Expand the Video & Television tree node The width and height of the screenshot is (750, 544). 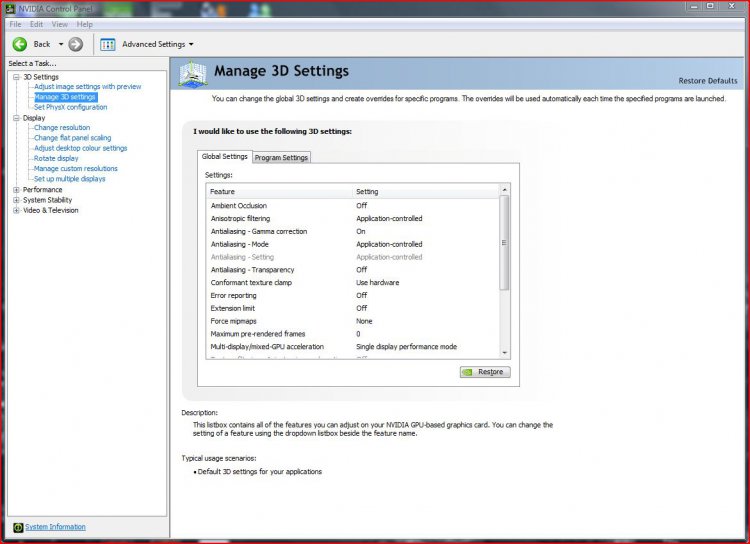[x=16, y=211]
